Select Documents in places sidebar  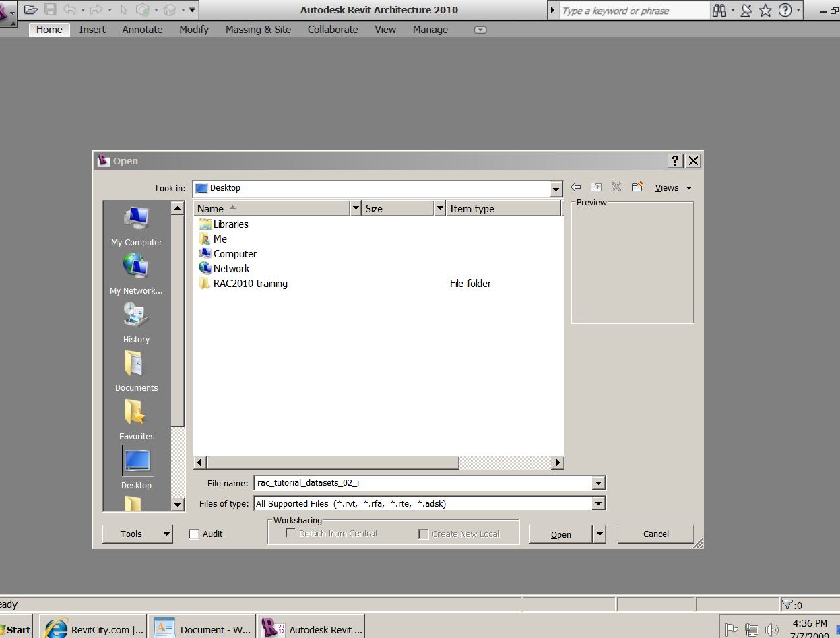click(x=137, y=372)
